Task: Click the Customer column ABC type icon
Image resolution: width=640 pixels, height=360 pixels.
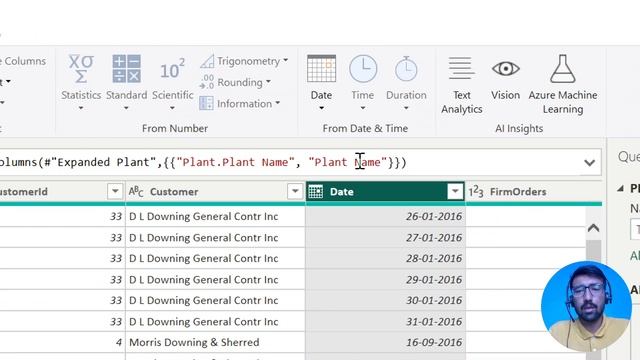Action: [x=136, y=191]
